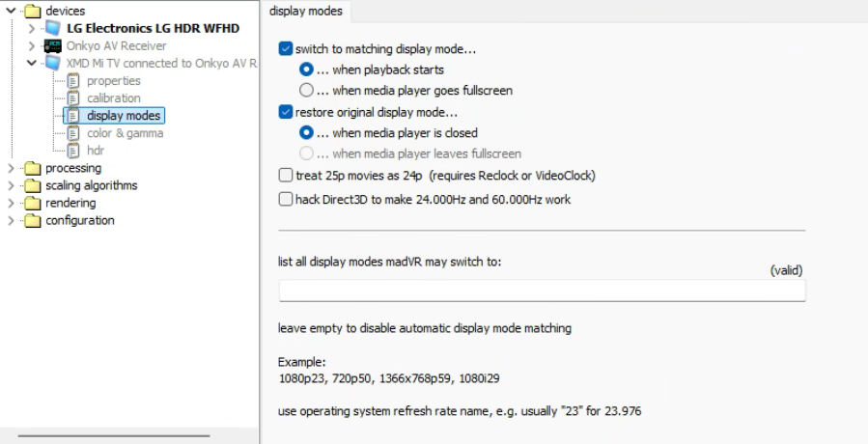This screenshot has height=444, width=868.
Task: Open the rendering tree item
Action: [70, 203]
